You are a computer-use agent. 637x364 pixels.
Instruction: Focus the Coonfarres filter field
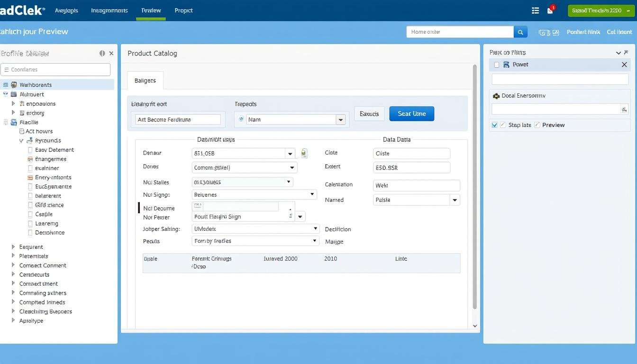(55, 70)
